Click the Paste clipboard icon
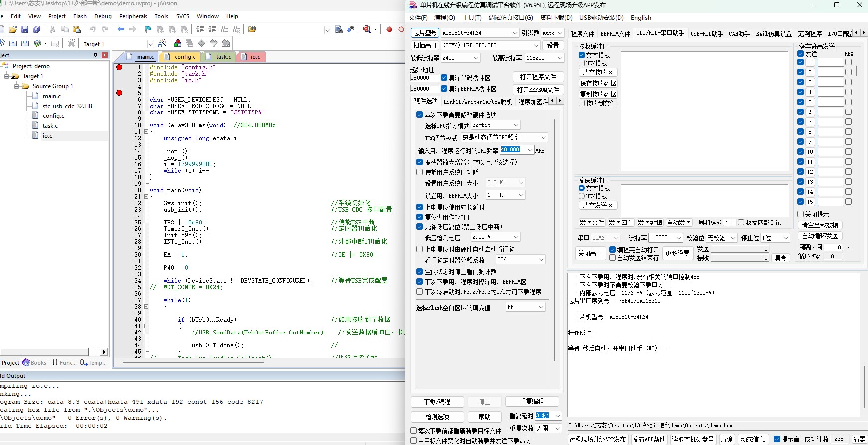Viewport: 868px width, 445px height. (x=77, y=29)
